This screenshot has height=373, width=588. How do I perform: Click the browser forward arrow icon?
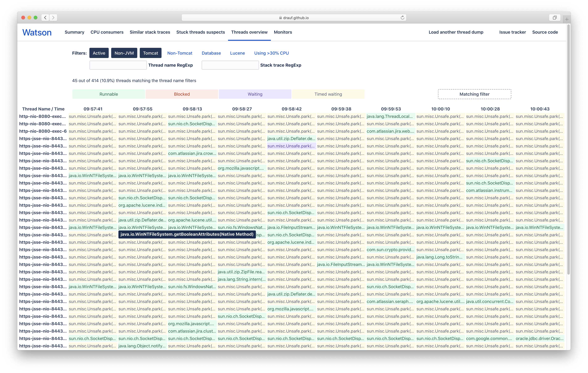tap(53, 18)
